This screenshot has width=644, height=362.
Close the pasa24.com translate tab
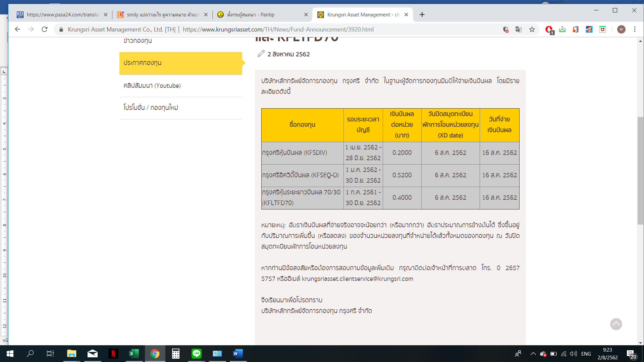(x=106, y=15)
